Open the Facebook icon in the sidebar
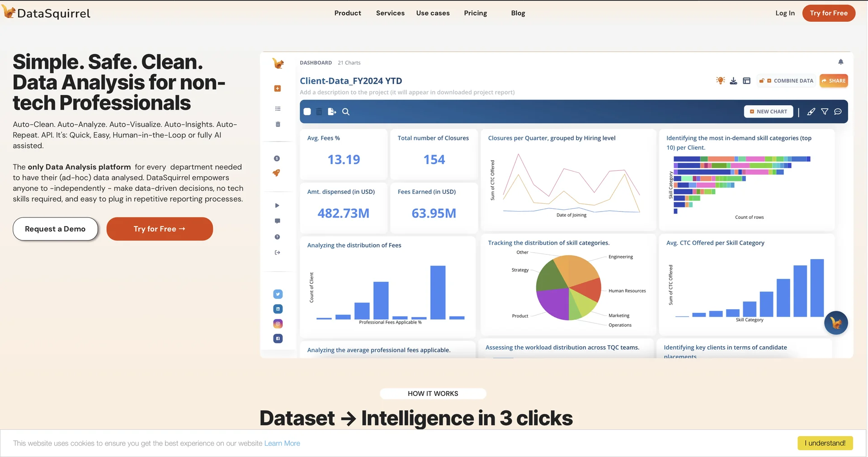This screenshot has width=868, height=457. [278, 339]
